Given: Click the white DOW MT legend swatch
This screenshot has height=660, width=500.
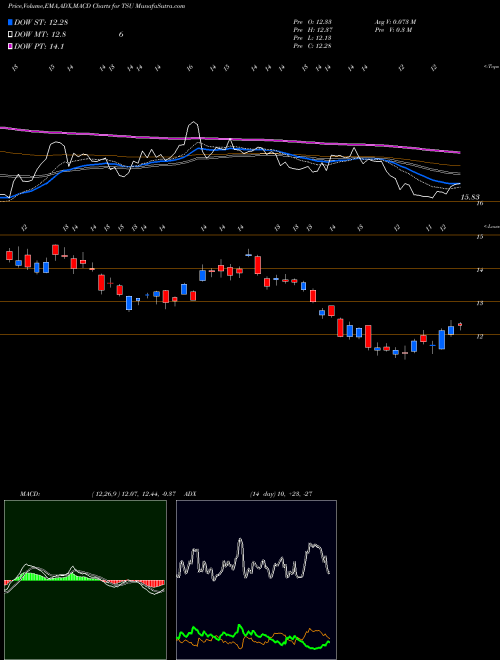Looking at the screenshot, I should (x=10, y=35).
